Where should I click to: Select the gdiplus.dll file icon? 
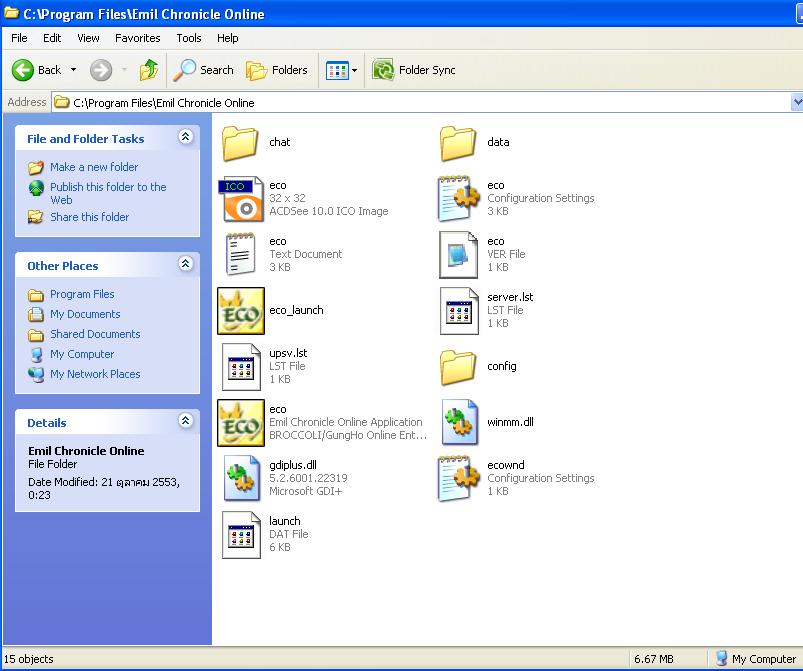click(x=241, y=478)
